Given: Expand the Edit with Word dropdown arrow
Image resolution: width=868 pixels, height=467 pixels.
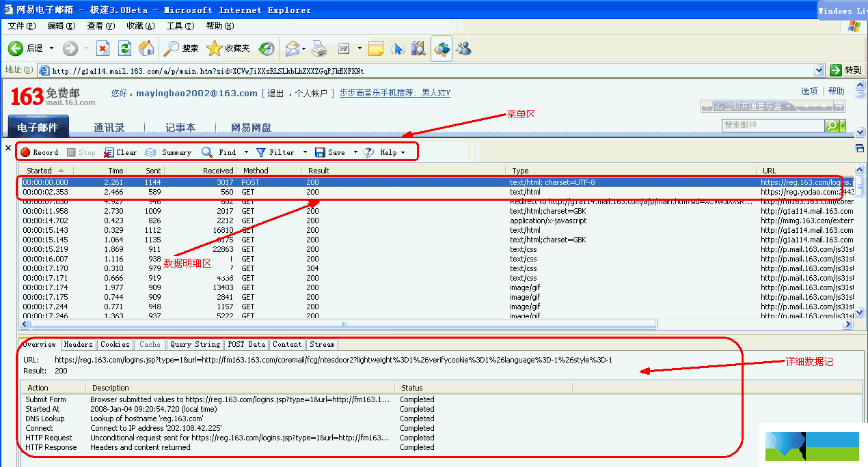Looking at the screenshot, I should pos(360,48).
